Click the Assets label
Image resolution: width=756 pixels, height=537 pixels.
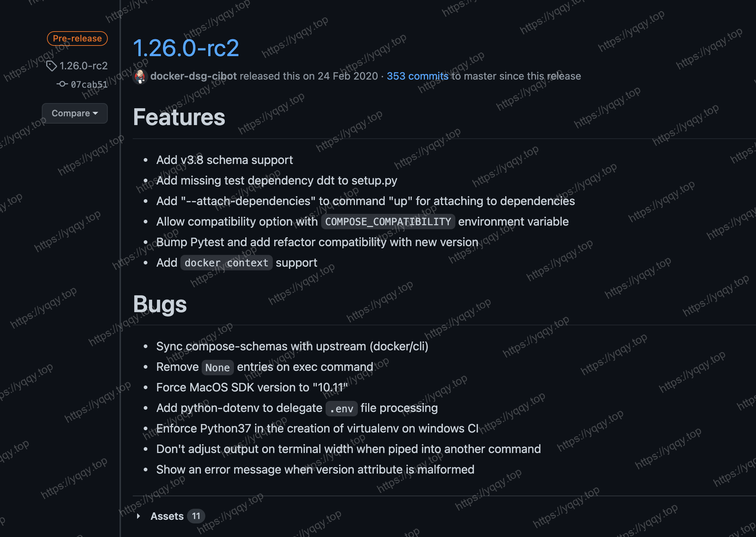point(167,516)
